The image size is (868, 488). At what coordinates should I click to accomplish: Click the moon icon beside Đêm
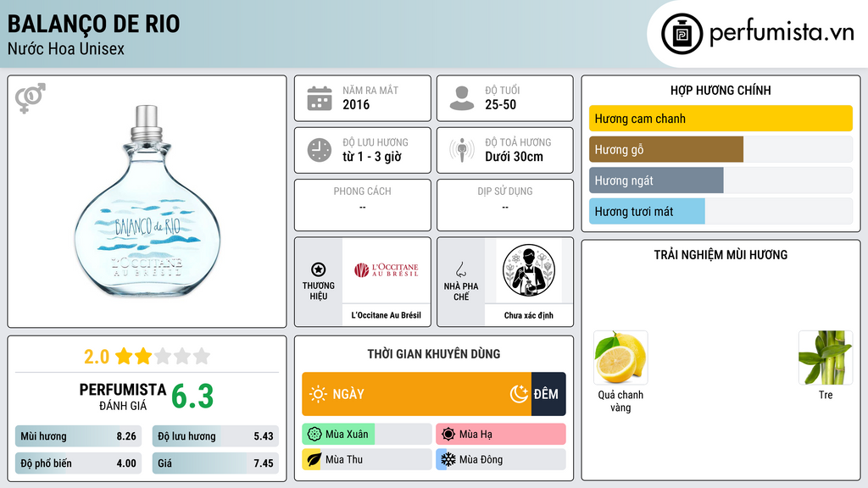pos(519,394)
